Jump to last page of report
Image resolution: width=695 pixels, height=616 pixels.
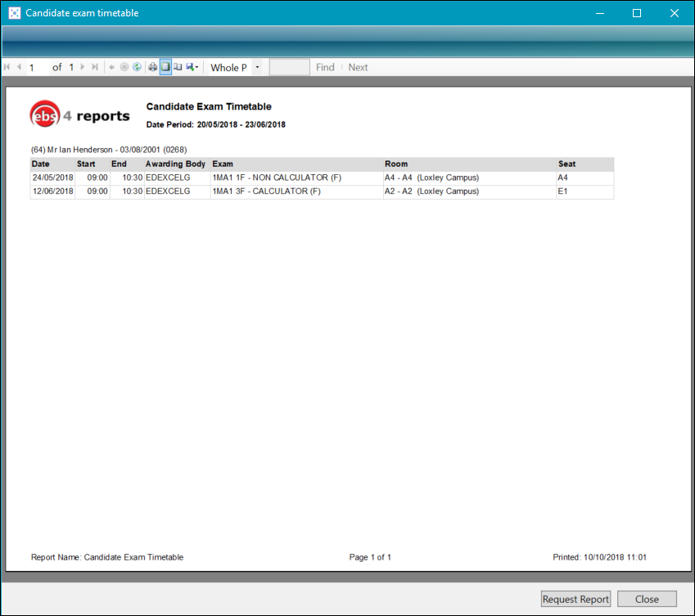click(95, 67)
